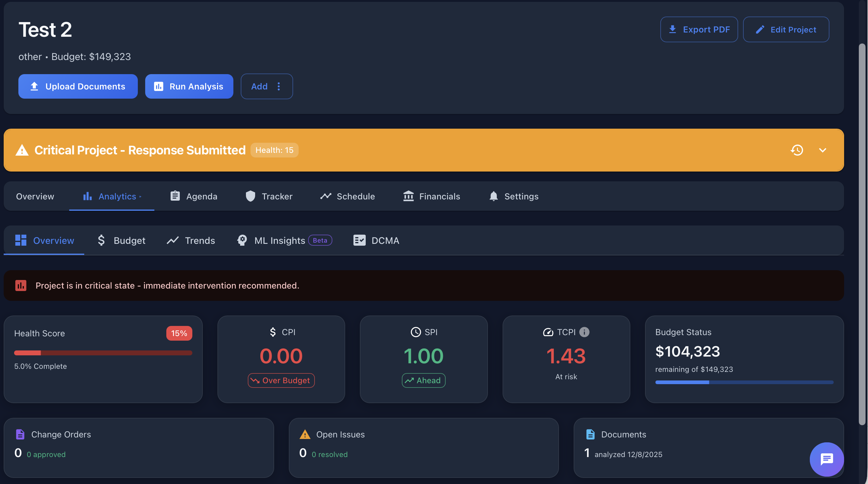Open the history icon in the critical alert banner

tap(797, 150)
